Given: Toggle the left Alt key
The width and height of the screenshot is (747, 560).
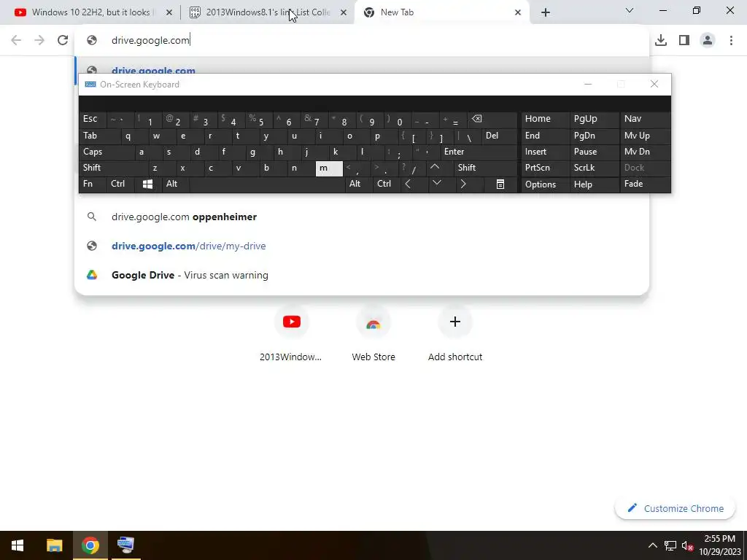Looking at the screenshot, I should (175, 184).
